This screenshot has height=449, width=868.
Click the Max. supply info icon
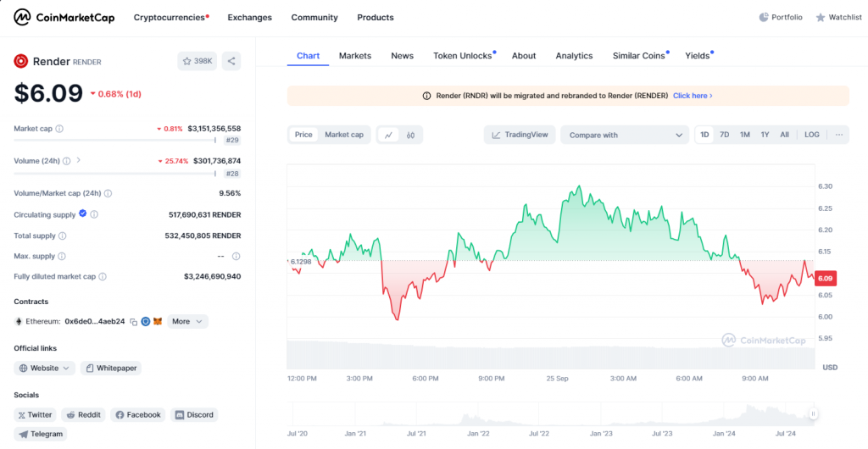point(61,257)
